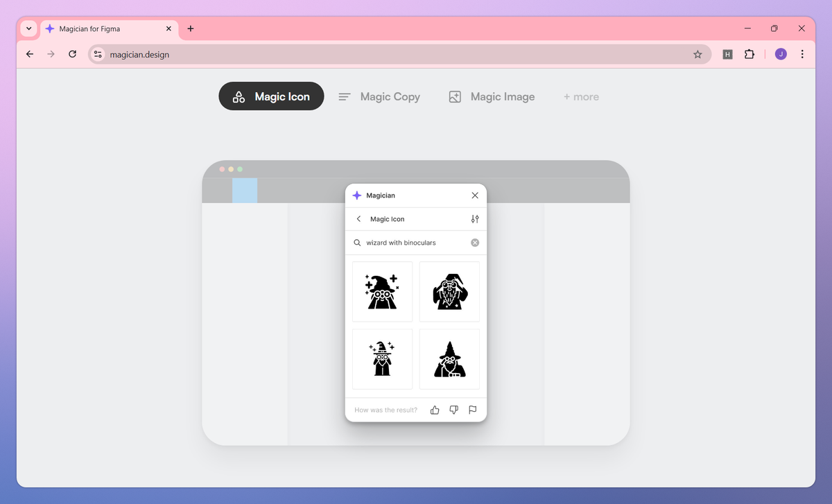Click the search box with 'wizard with binoculars'
832x504 pixels.
tap(416, 243)
